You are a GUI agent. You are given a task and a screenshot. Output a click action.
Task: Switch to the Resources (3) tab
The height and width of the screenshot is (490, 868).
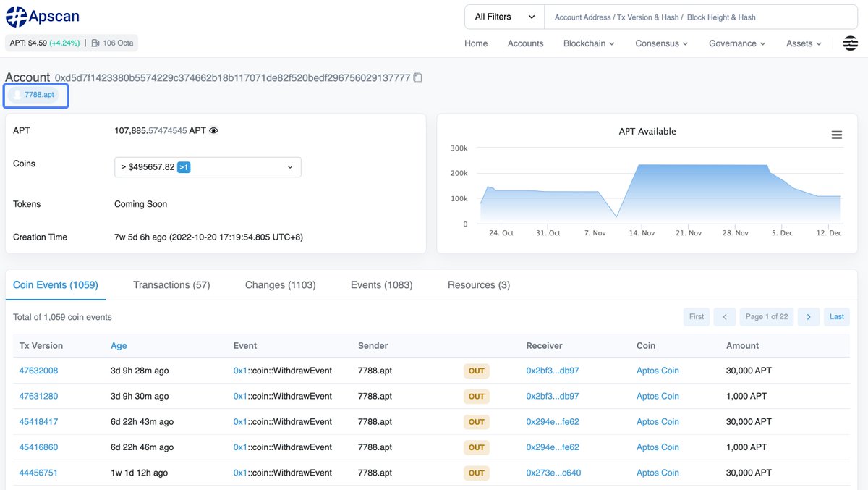[x=479, y=285]
